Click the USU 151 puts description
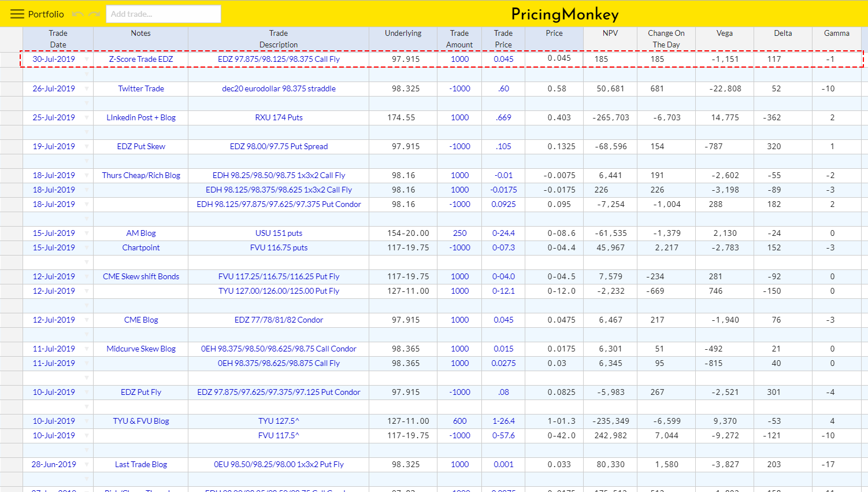868x492 pixels. tap(279, 233)
